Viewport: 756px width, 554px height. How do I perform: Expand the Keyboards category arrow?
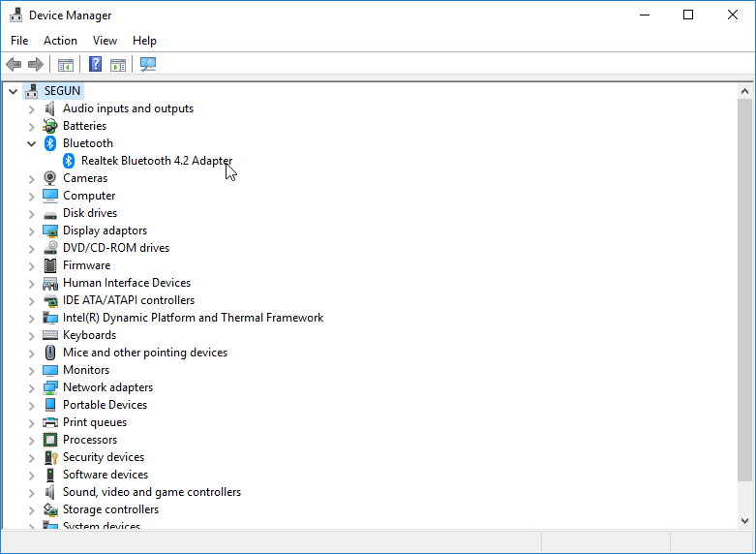point(31,336)
